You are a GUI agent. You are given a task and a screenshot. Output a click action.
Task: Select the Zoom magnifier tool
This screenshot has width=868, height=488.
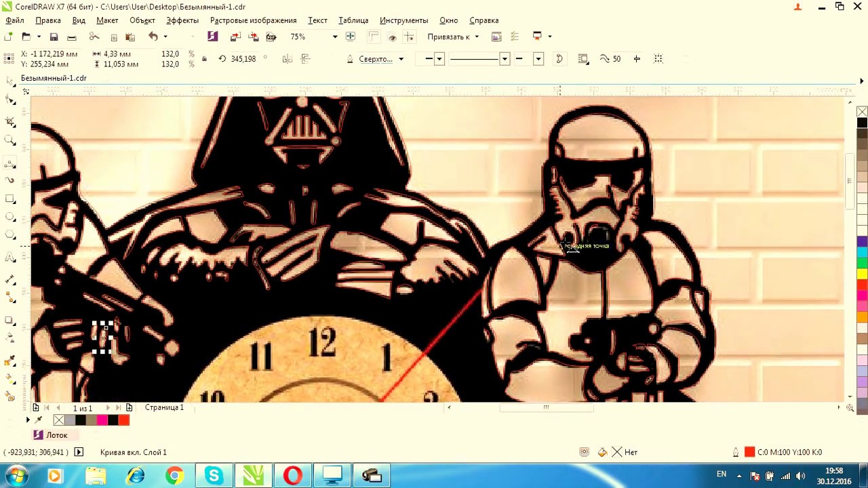(10, 140)
